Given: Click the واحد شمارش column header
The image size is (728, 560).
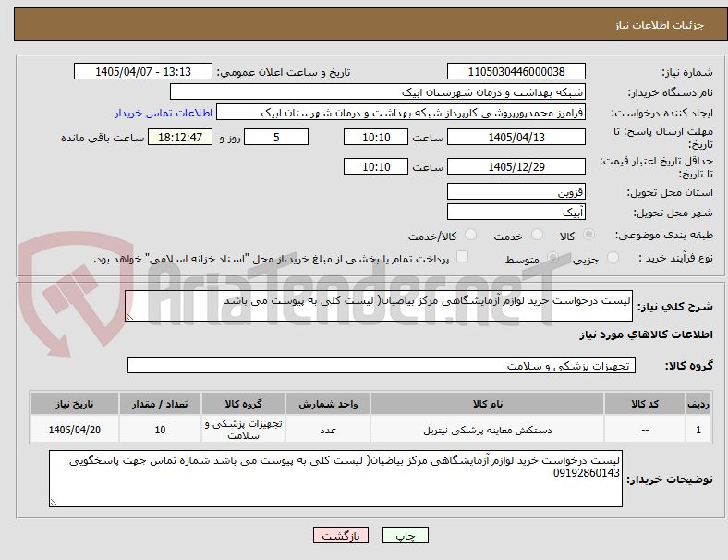Looking at the screenshot, I should [328, 404].
